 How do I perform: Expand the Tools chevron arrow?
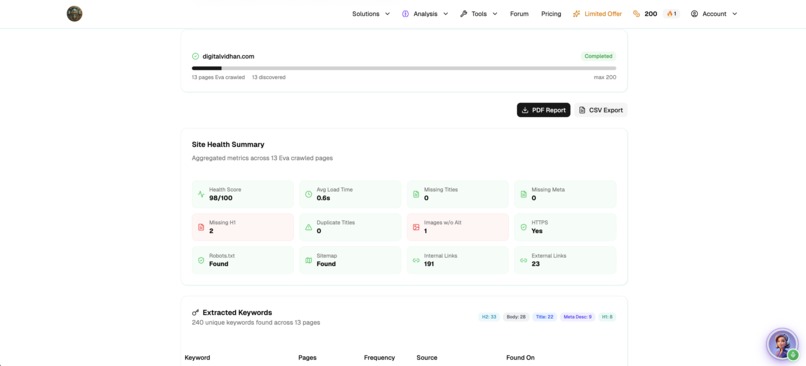495,14
